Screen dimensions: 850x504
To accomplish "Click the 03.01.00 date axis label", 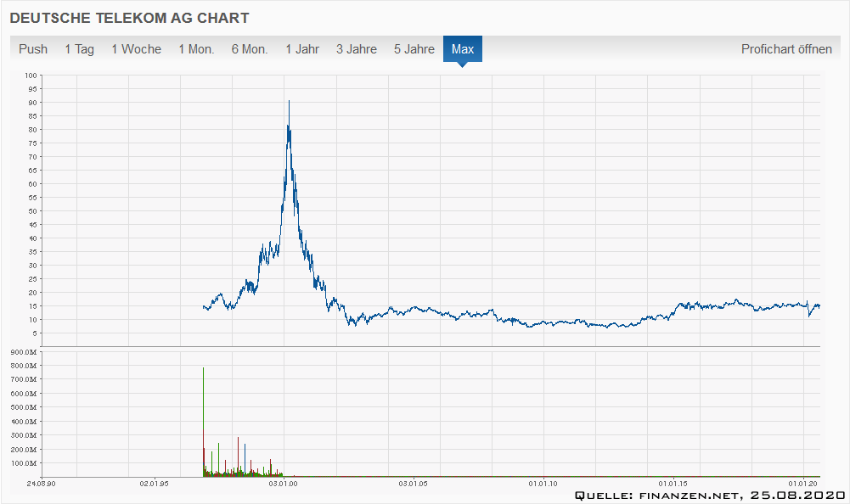I will [283, 484].
